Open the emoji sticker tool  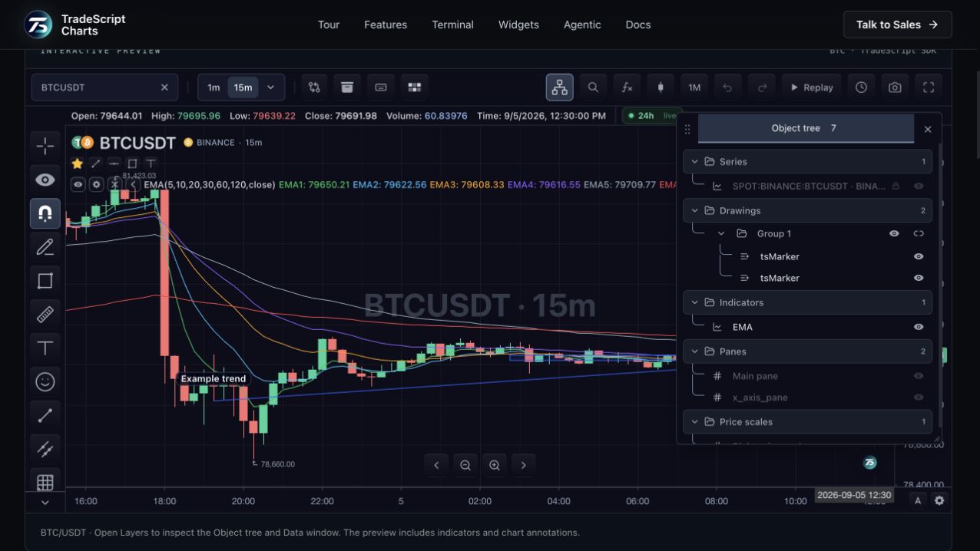[x=45, y=381]
